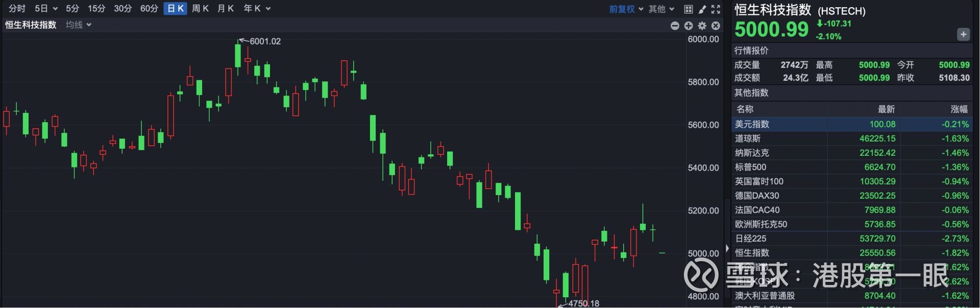This screenshot has width=980, height=308.
Task: Click the 4750.18 low price marker
Action: click(x=583, y=303)
